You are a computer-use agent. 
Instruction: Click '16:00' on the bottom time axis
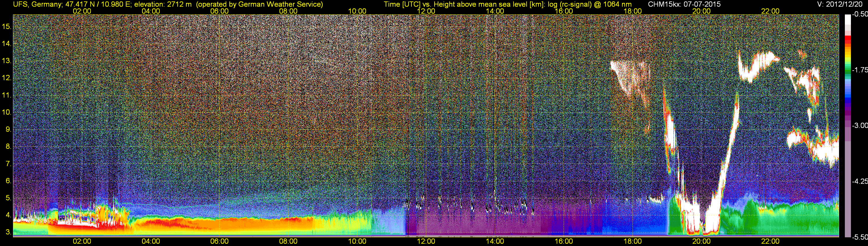(x=564, y=241)
